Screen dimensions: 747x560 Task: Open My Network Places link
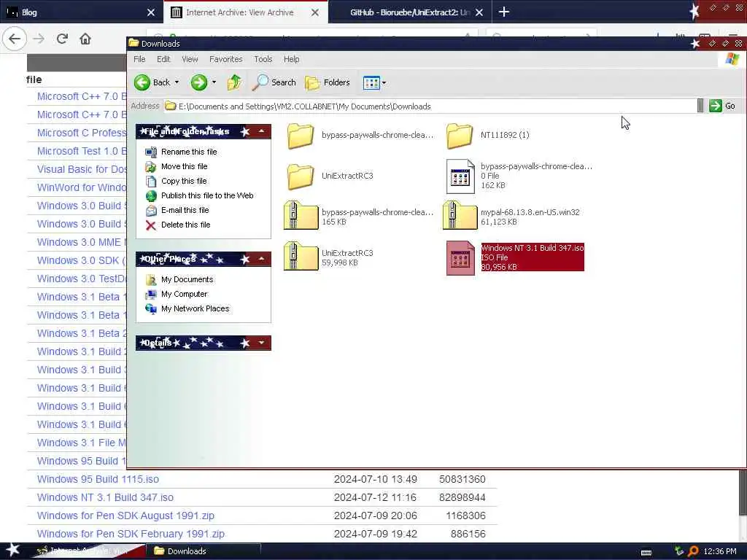click(196, 308)
